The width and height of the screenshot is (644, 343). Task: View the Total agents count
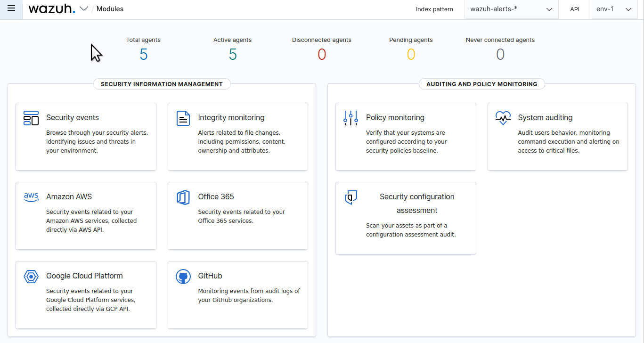pos(143,55)
